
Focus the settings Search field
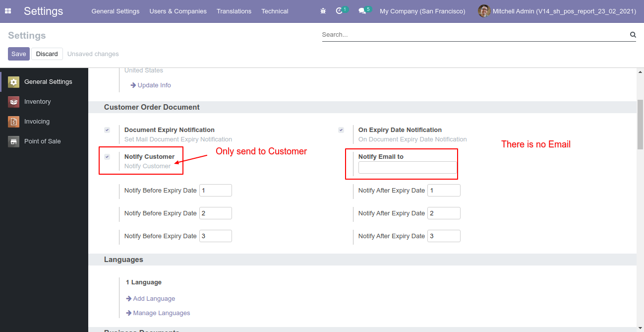tap(474, 35)
